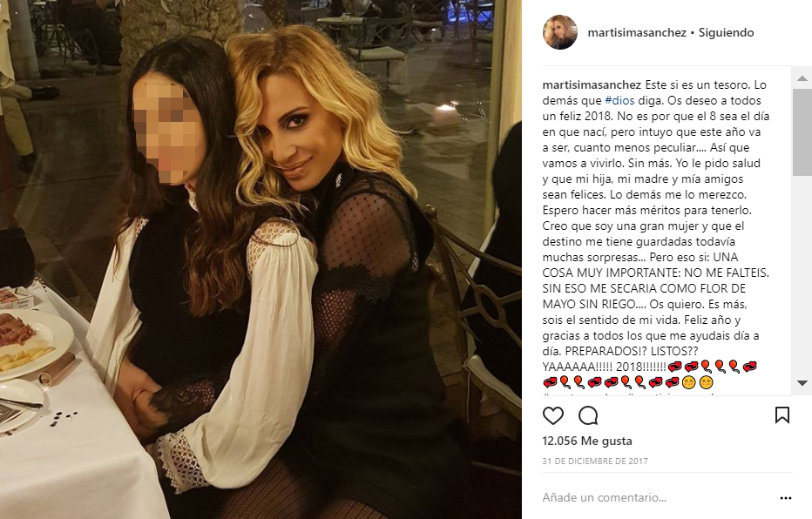Screen dimensions: 812x519
Task: Open the three-dot more options menu
Action: [x=786, y=498]
